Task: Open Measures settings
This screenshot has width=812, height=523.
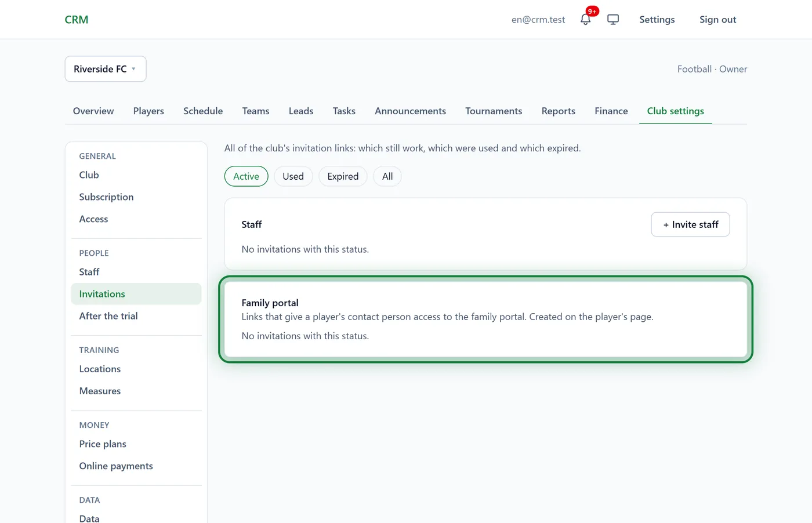Action: 136,391
